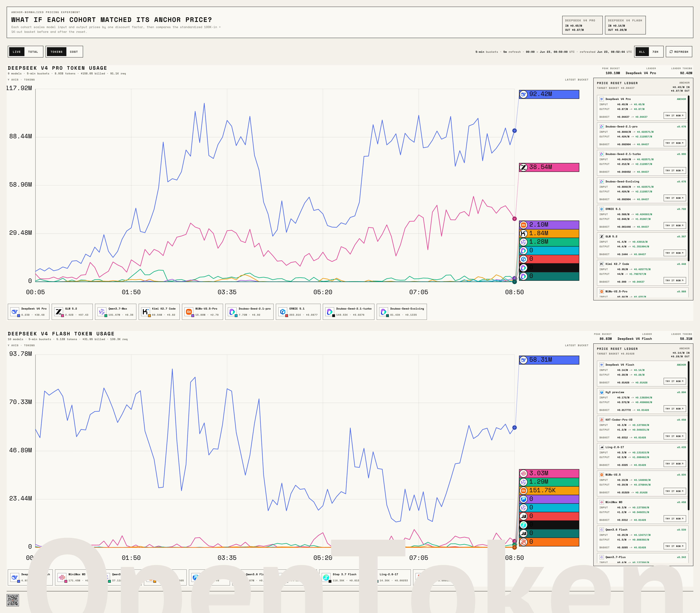
Task: Click Doubao-Seed-Evolving legend item
Action: click(x=402, y=312)
